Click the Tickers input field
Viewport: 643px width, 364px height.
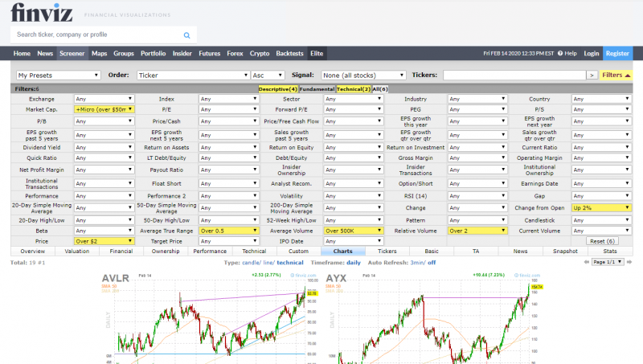514,76
